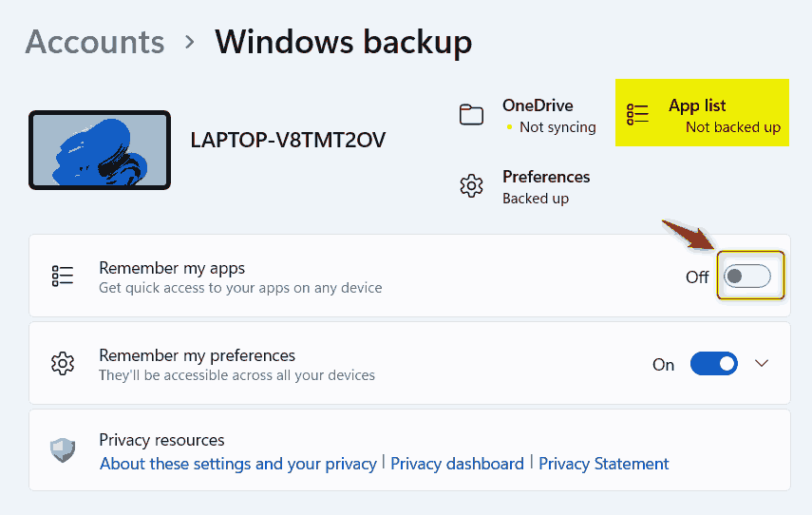
Task: Open About these settings and your privacy
Action: [238, 464]
